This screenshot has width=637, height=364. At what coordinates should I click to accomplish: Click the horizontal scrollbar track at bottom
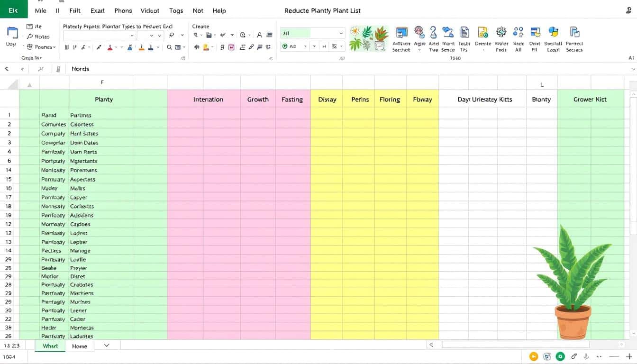tap(515, 345)
